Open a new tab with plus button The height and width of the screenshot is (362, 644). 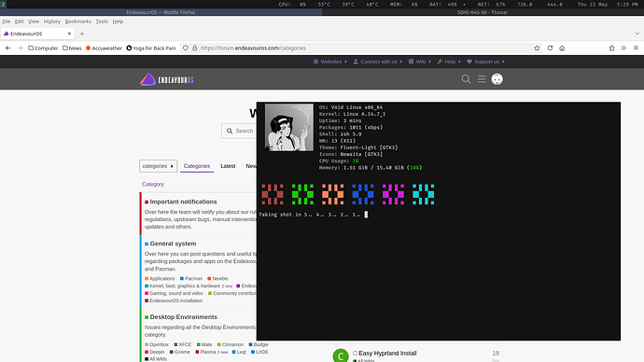pos(82,34)
